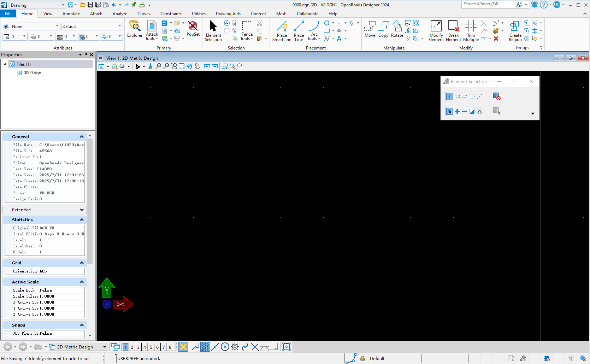Viewport: 590px width, 364px height.
Task: Focus the Search Ribbon input field
Action: [489, 4]
